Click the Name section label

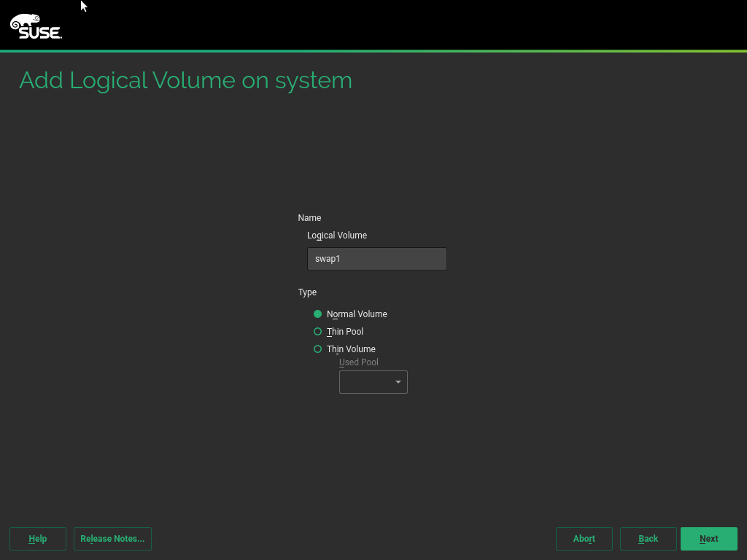(309, 218)
